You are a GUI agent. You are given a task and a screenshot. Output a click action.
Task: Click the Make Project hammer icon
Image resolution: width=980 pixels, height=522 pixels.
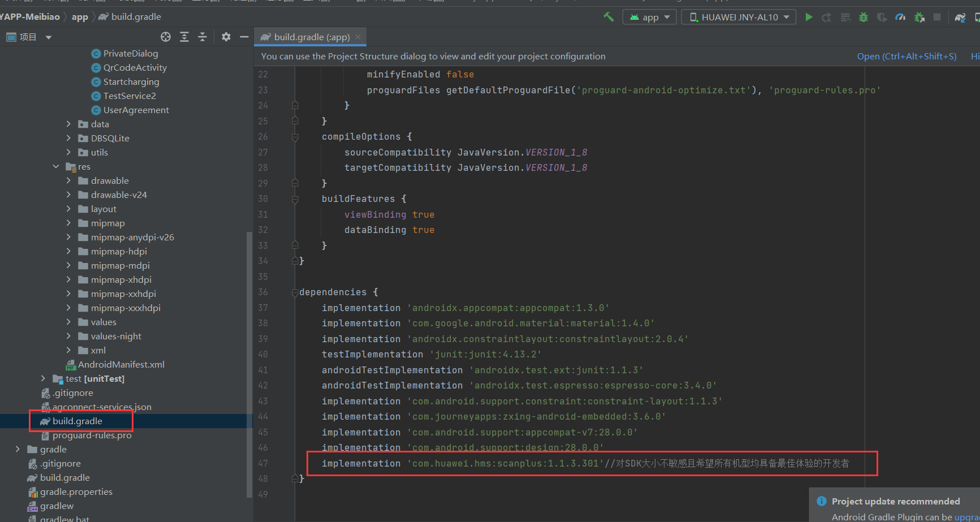pos(608,17)
